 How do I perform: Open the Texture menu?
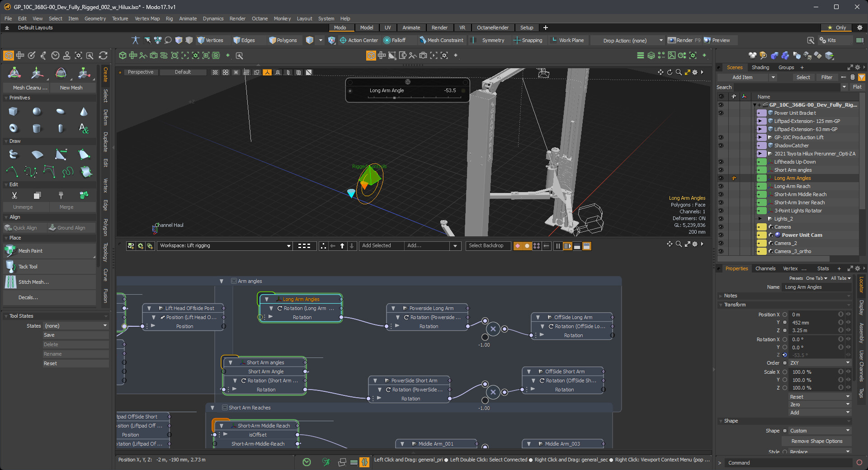[x=120, y=19]
